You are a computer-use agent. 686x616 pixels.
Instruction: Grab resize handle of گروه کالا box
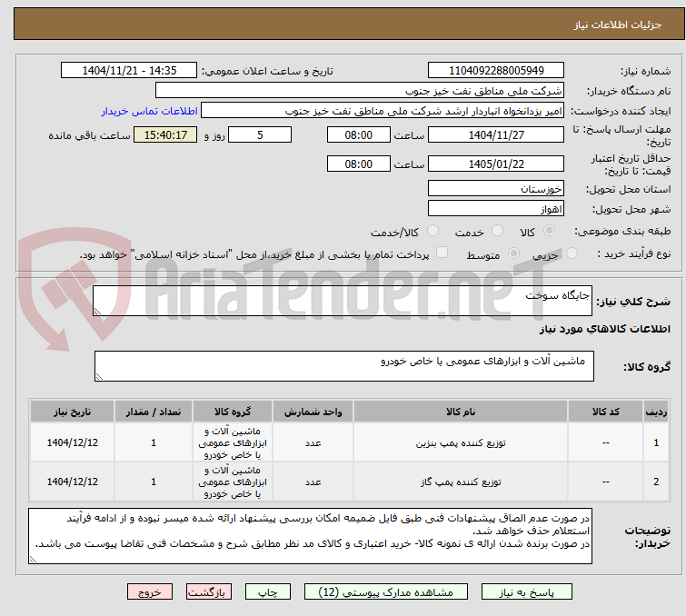pyautogui.click(x=99, y=377)
